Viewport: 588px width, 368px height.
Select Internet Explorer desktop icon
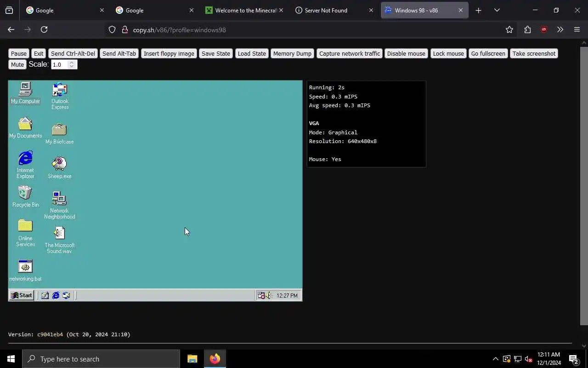pos(25,165)
